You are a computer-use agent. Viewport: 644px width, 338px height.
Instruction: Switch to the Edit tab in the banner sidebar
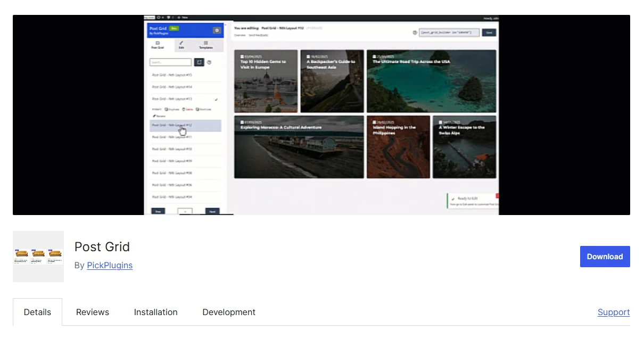[x=181, y=45]
